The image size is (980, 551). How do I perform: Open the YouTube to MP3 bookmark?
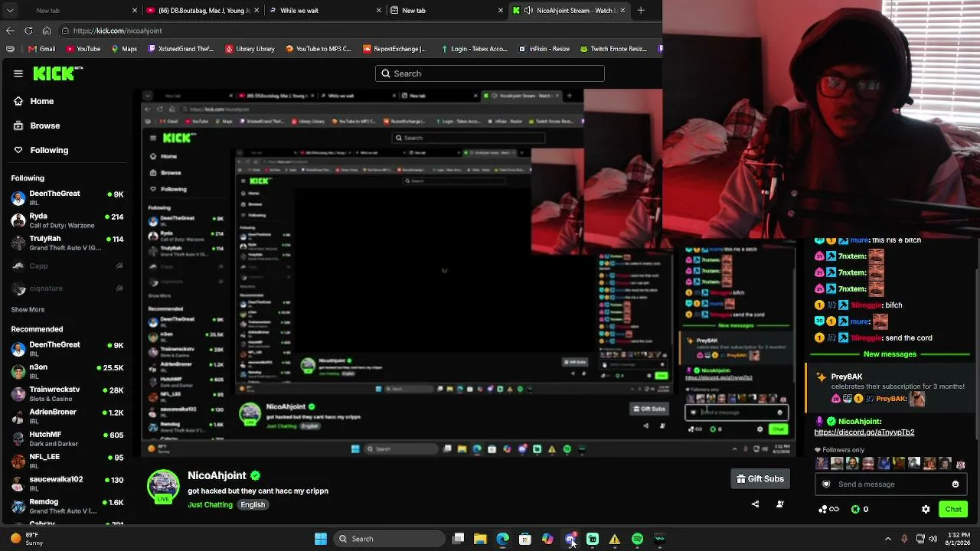(318, 49)
